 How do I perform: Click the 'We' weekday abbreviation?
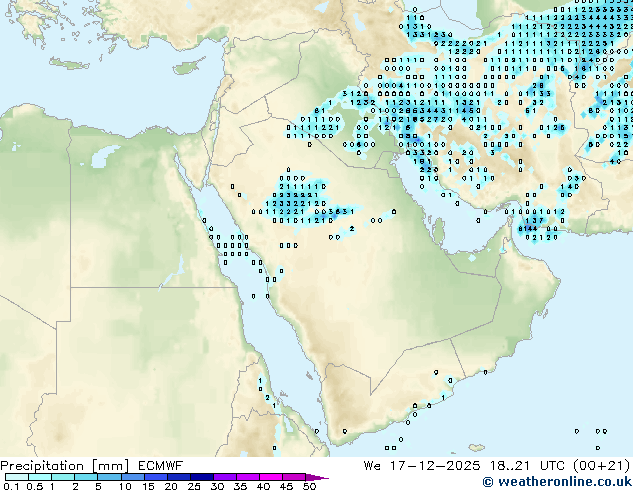372,466
